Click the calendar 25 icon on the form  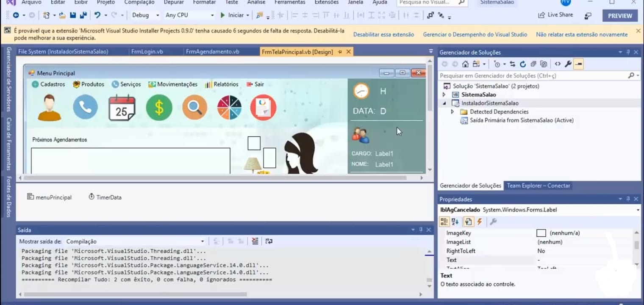(x=122, y=108)
